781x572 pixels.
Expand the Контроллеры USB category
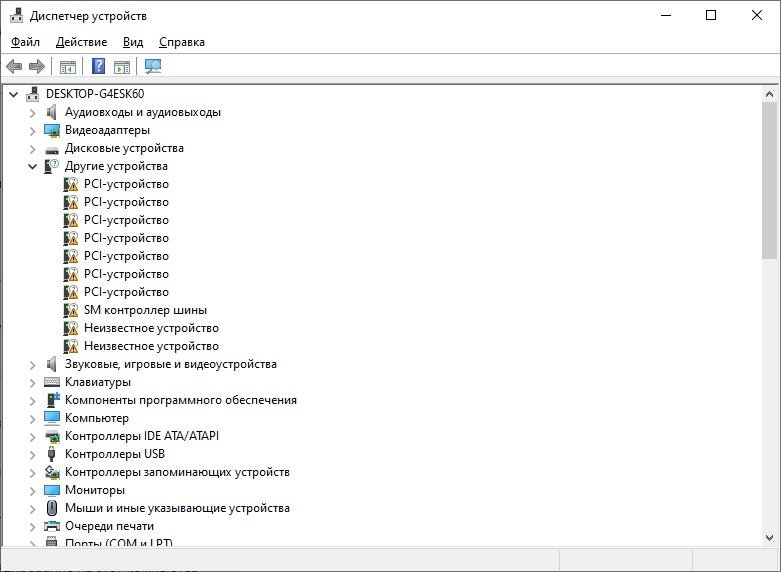click(x=32, y=455)
